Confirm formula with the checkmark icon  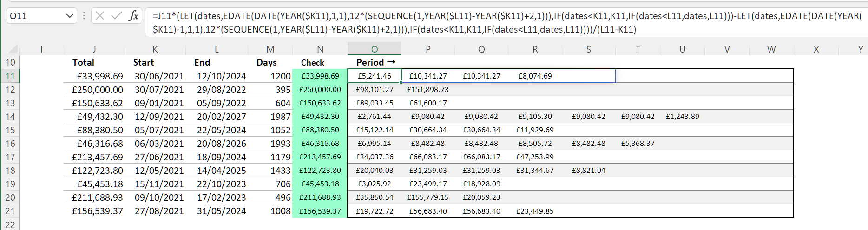pyautogui.click(x=116, y=16)
